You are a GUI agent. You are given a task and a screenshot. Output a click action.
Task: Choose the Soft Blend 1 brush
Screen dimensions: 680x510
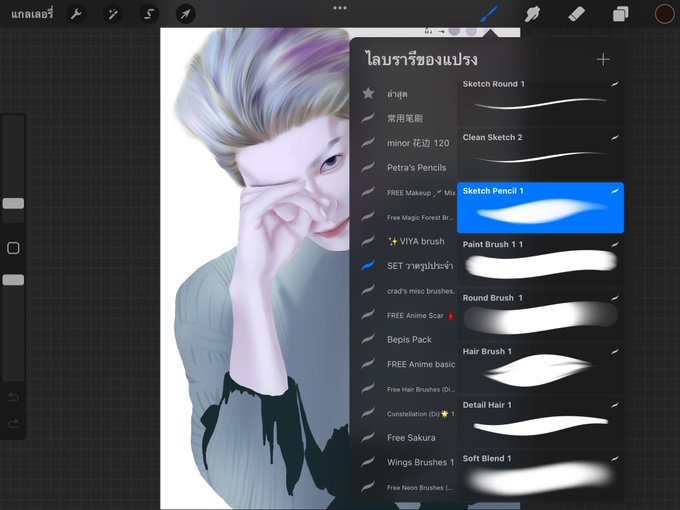pyautogui.click(x=540, y=475)
